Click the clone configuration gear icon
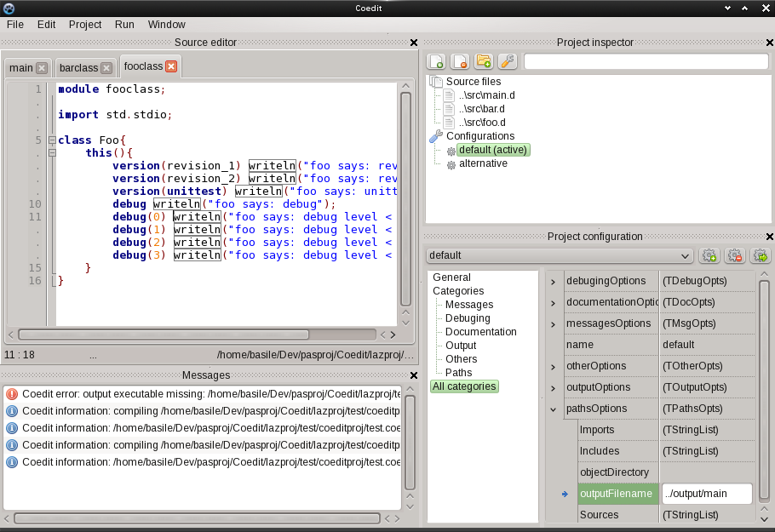This screenshot has width=775, height=532. pos(760,255)
